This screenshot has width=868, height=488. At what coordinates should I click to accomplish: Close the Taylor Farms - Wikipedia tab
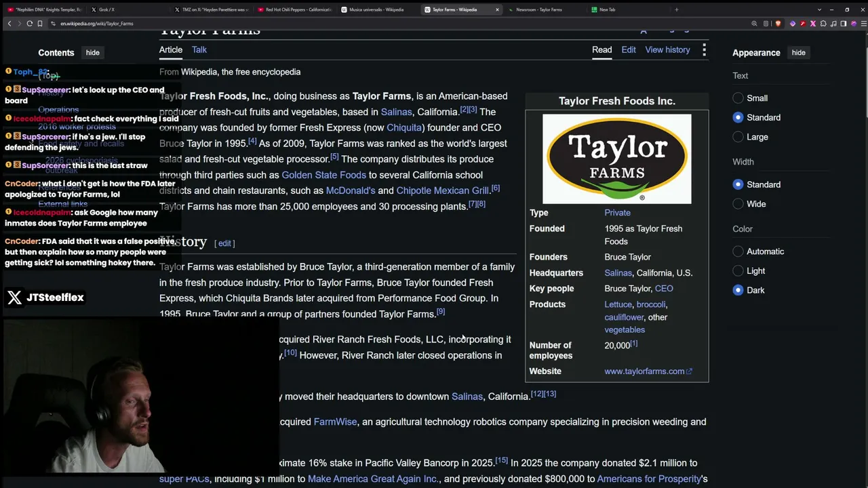pos(497,9)
